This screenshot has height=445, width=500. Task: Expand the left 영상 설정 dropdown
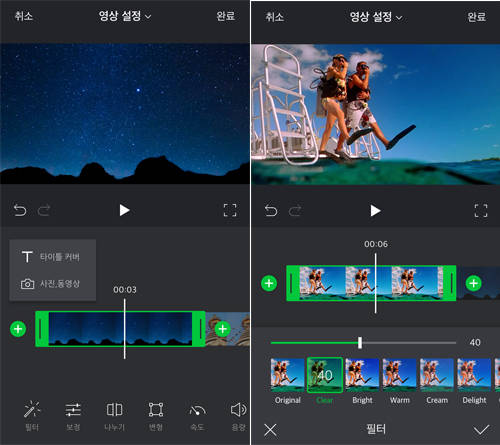click(125, 16)
